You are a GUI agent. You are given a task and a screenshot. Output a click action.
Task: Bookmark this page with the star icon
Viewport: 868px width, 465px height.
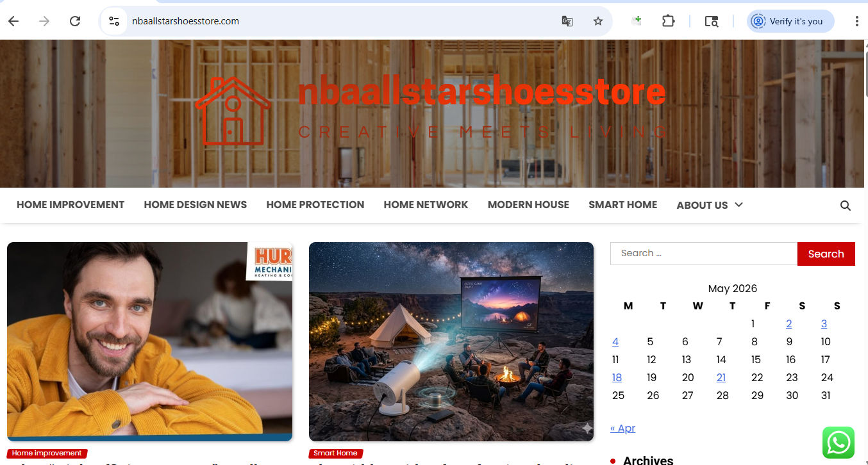598,21
